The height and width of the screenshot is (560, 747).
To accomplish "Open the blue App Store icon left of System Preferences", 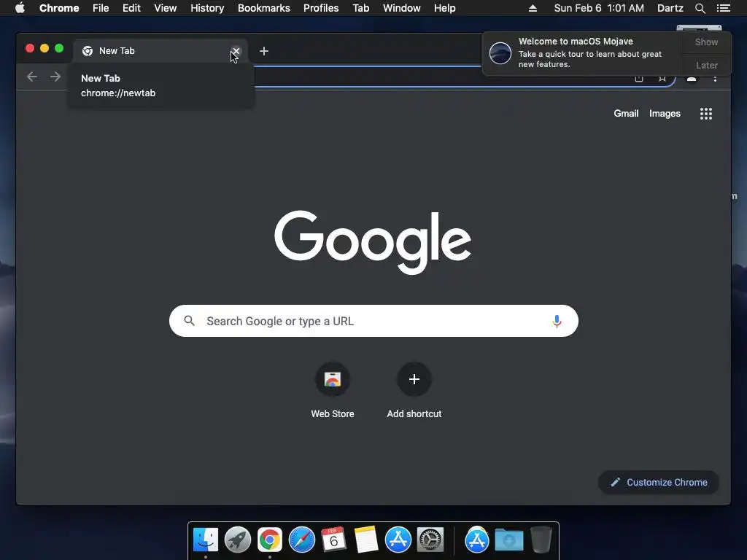I will tap(398, 540).
